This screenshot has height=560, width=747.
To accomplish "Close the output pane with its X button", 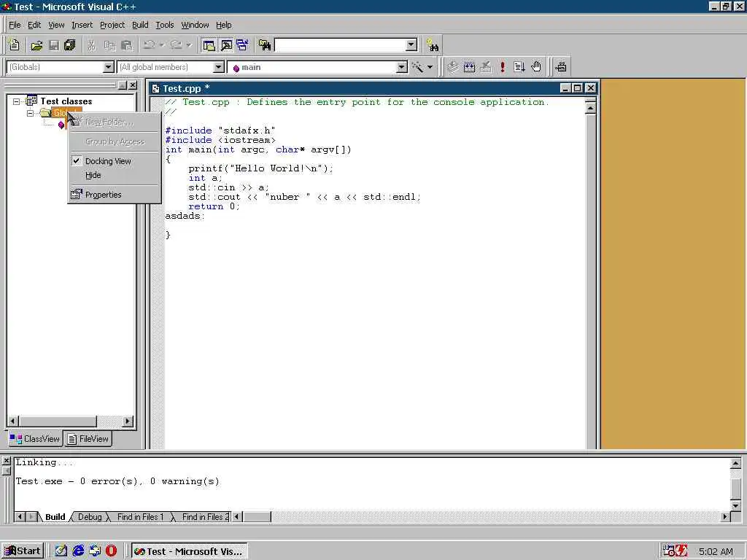I will 6,461.
